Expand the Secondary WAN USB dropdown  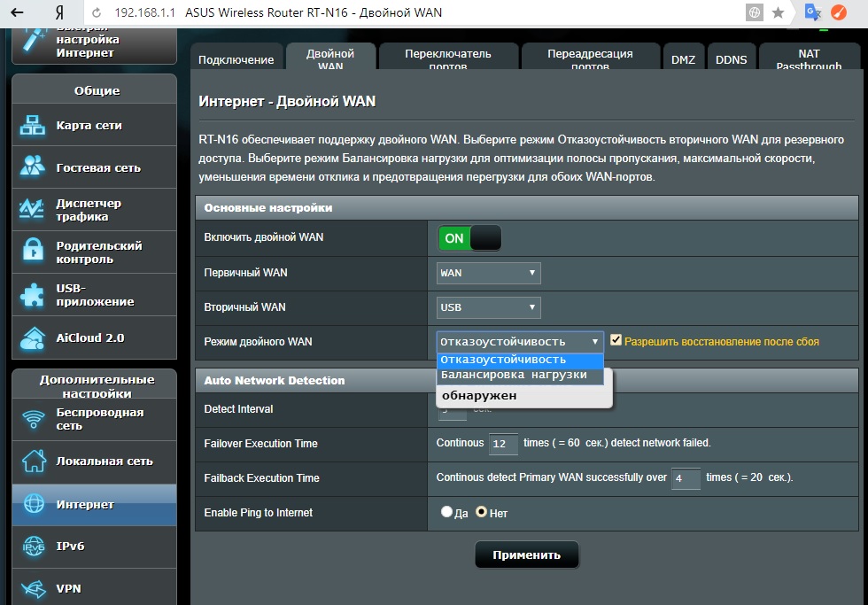point(489,307)
